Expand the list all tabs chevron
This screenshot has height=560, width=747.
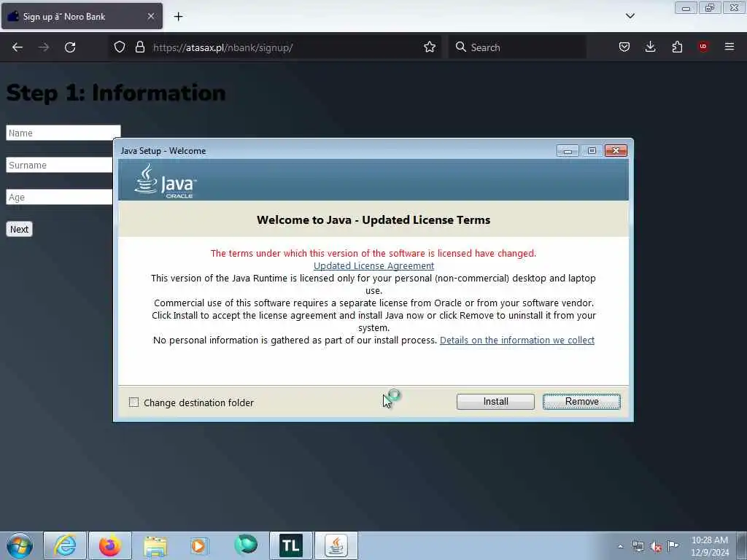click(x=630, y=16)
